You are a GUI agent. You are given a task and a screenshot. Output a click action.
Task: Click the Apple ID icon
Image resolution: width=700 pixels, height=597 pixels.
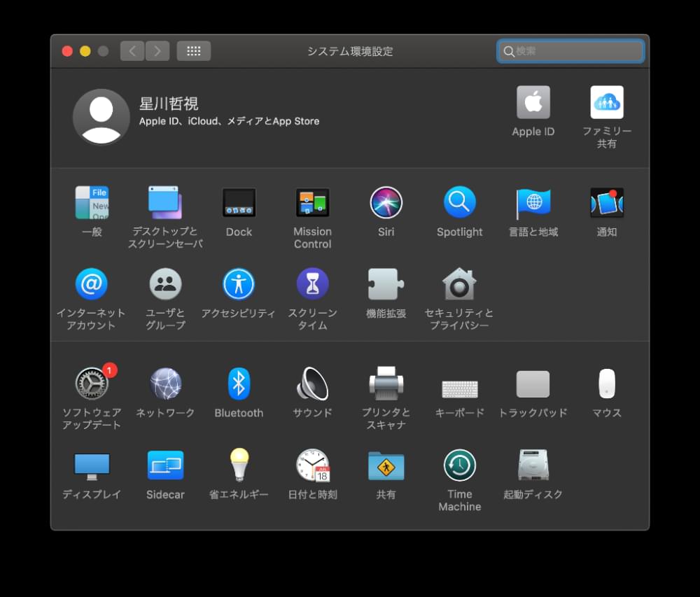(533, 103)
